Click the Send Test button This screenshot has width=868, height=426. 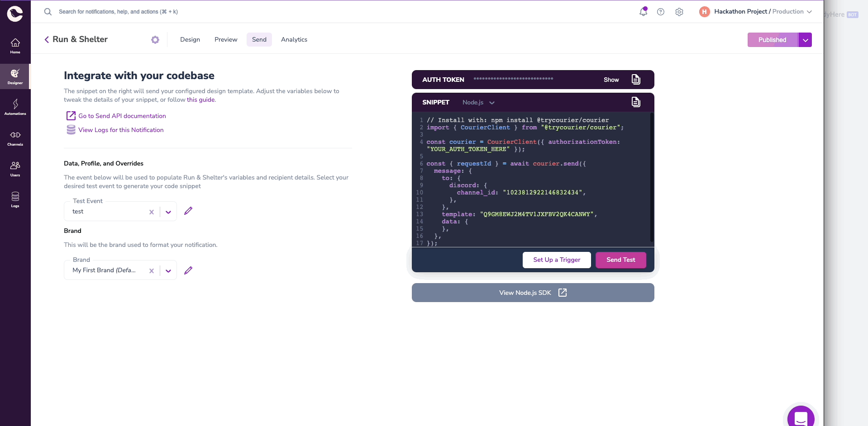[621, 260]
